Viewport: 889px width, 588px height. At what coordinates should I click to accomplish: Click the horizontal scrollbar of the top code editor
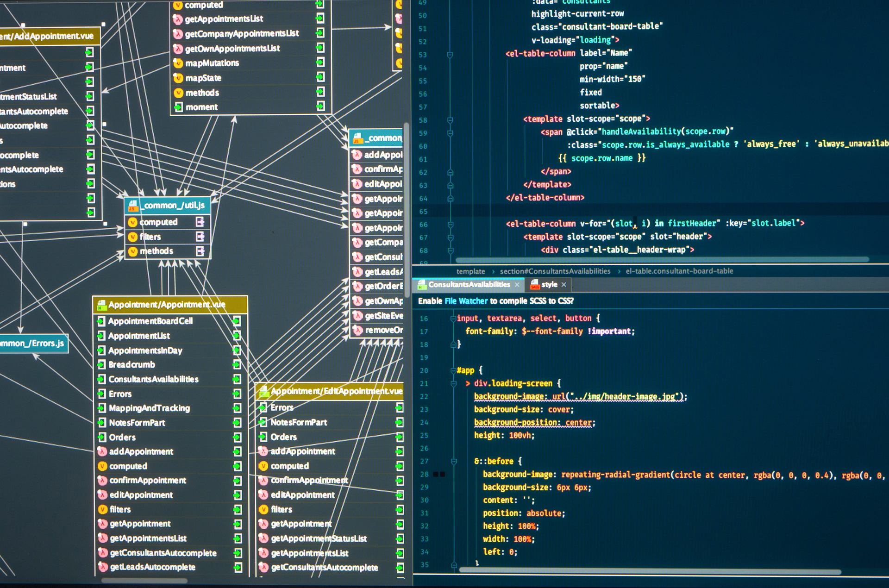coord(662,260)
